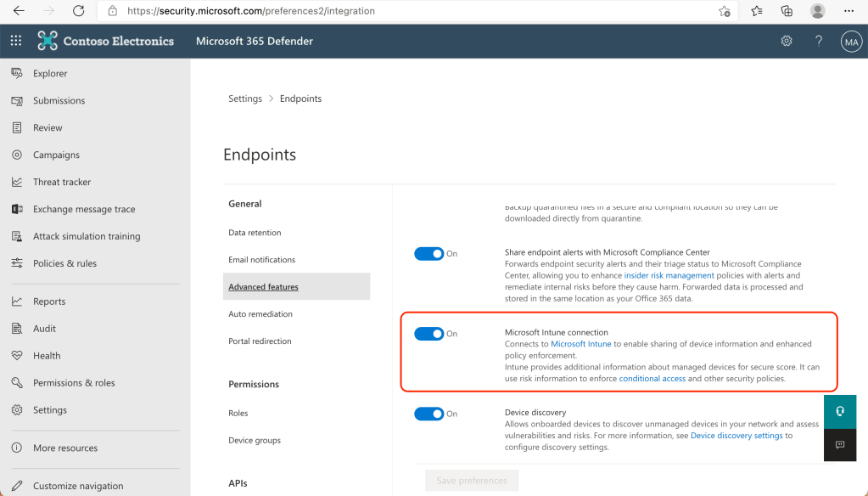The width and height of the screenshot is (868, 496).
Task: Open the app launcher waffle icon
Action: click(x=16, y=41)
